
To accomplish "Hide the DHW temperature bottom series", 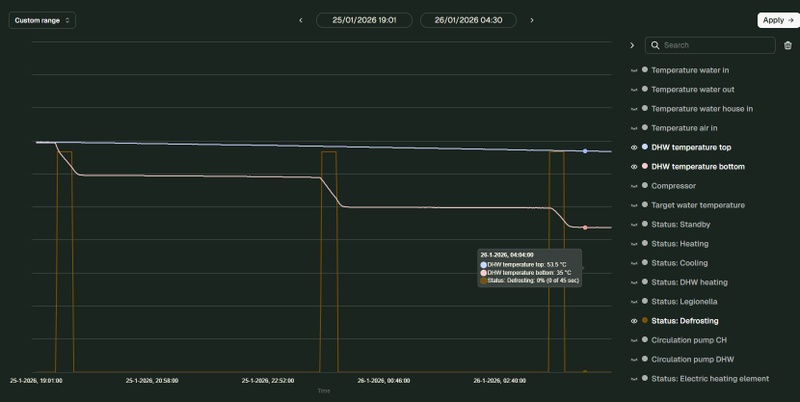I will (x=634, y=167).
